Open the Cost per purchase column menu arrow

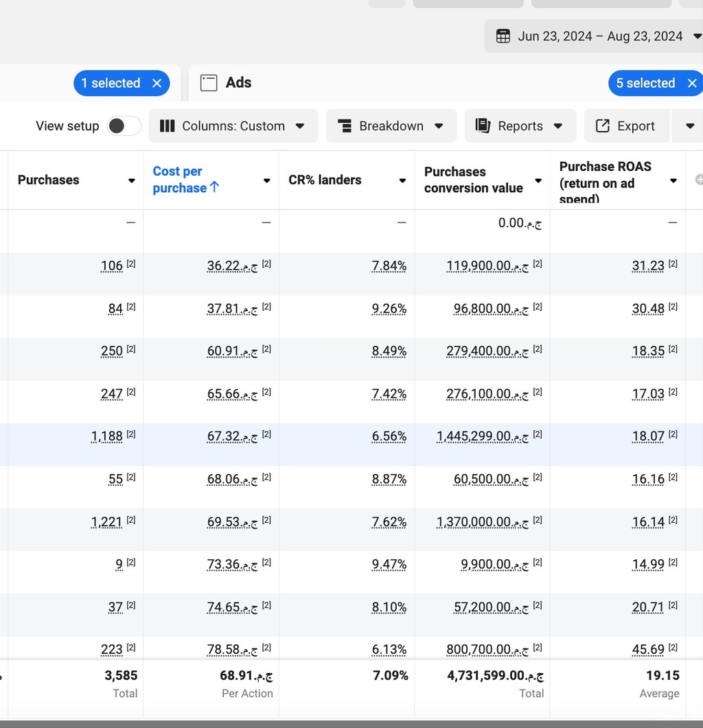click(x=266, y=180)
